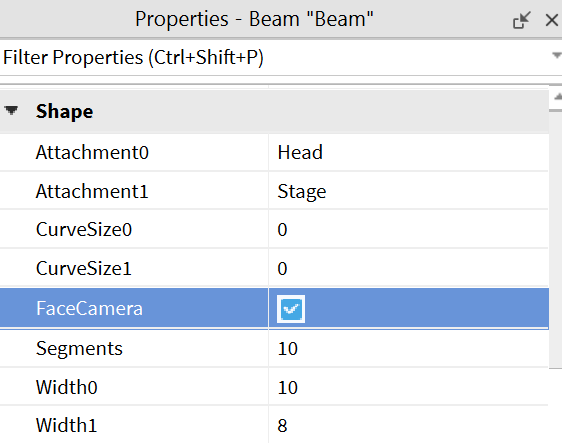Click the Shape section header text
The image size is (562, 443).
tap(65, 111)
